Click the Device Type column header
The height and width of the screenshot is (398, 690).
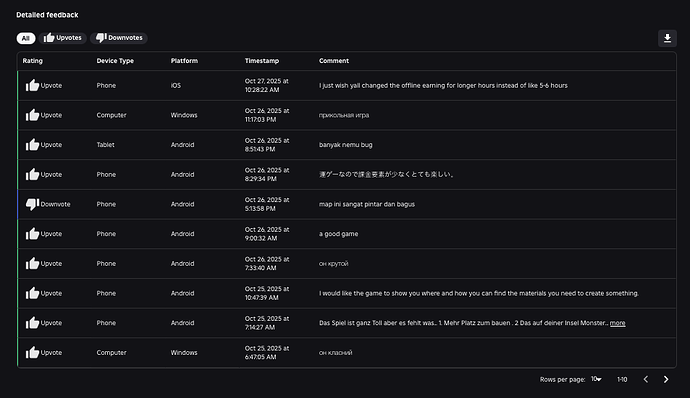115,61
